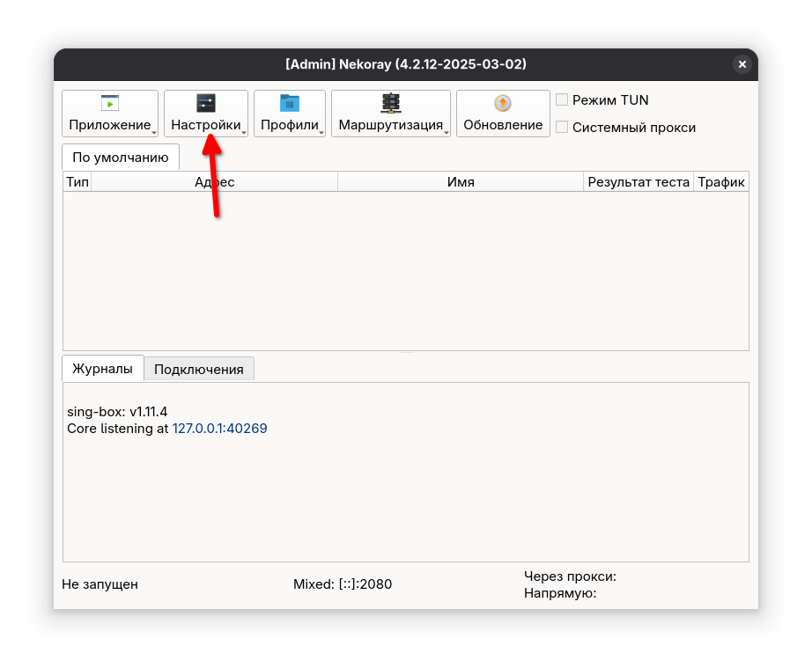Sort by the Имя column header
This screenshot has width=812, height=668.
tap(461, 181)
